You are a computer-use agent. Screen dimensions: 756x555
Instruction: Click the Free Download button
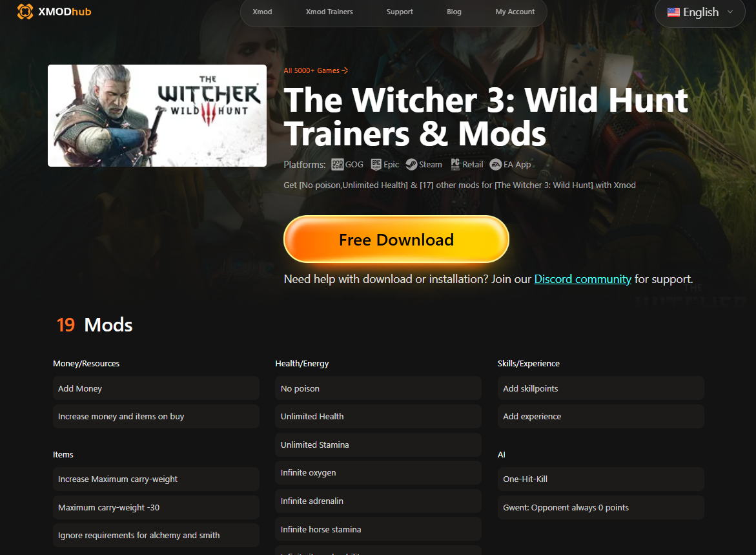click(396, 239)
